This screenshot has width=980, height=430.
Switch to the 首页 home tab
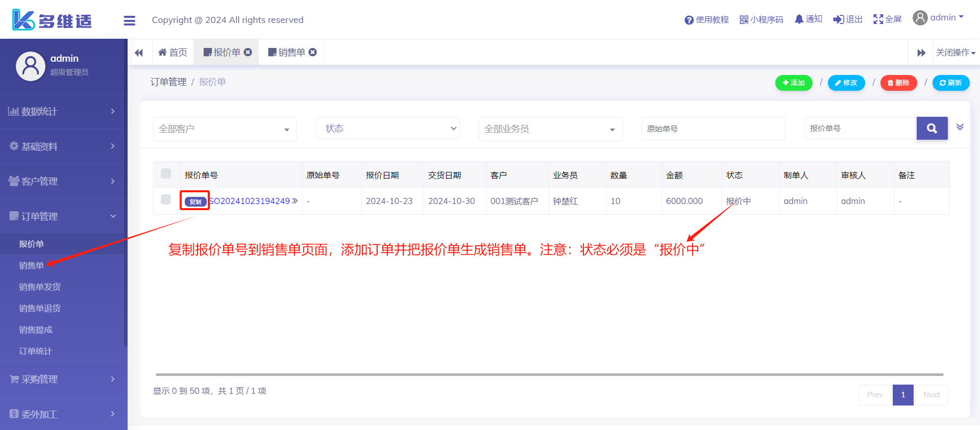pos(173,53)
